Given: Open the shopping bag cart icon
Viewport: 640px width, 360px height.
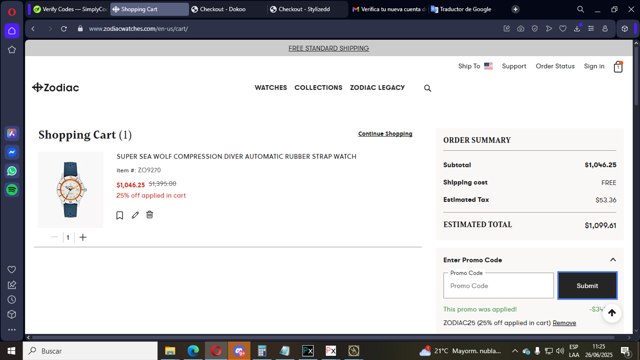Looking at the screenshot, I should tap(618, 67).
